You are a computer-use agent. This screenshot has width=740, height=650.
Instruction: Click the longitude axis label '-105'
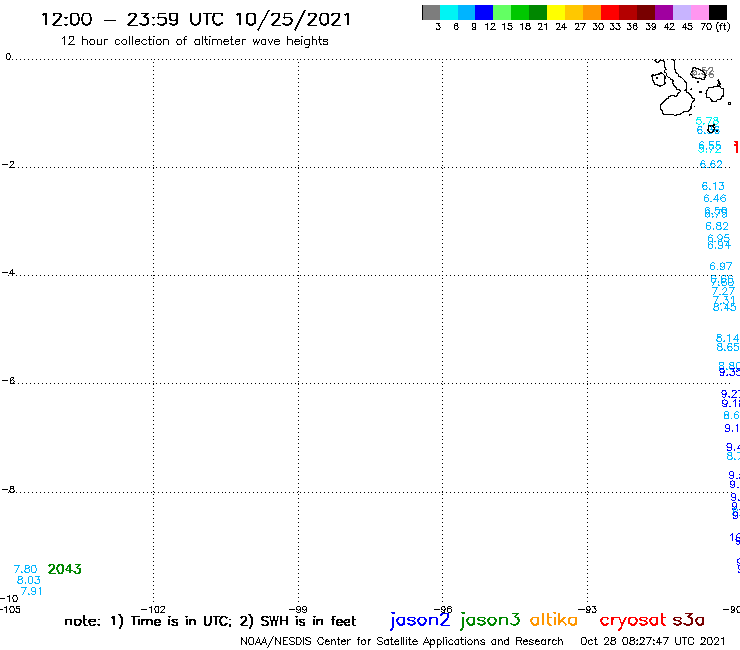point(10,609)
